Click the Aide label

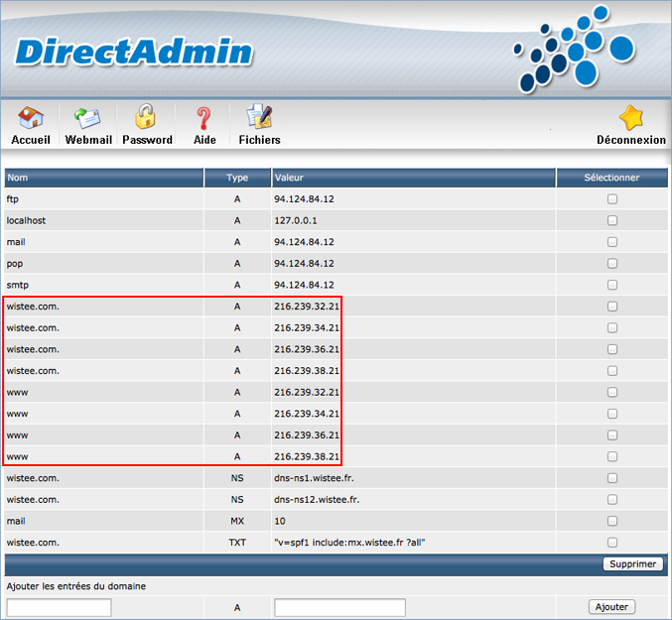[204, 140]
